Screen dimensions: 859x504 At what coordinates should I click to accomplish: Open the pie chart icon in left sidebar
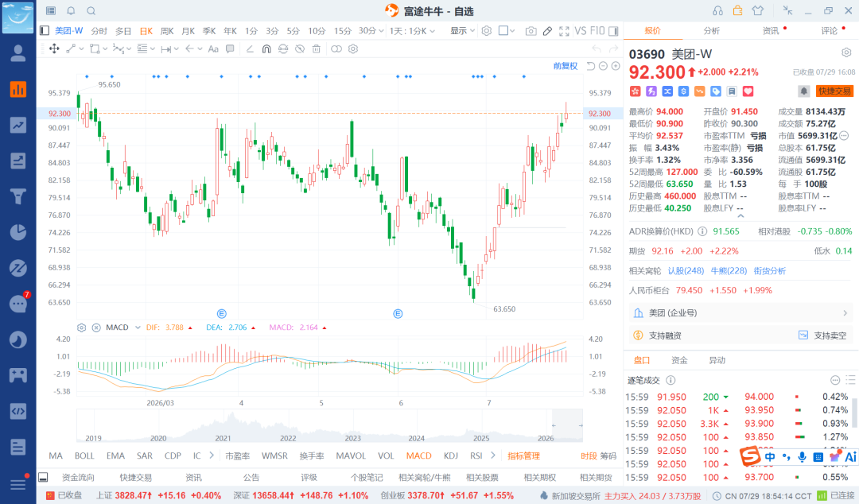[x=18, y=232]
